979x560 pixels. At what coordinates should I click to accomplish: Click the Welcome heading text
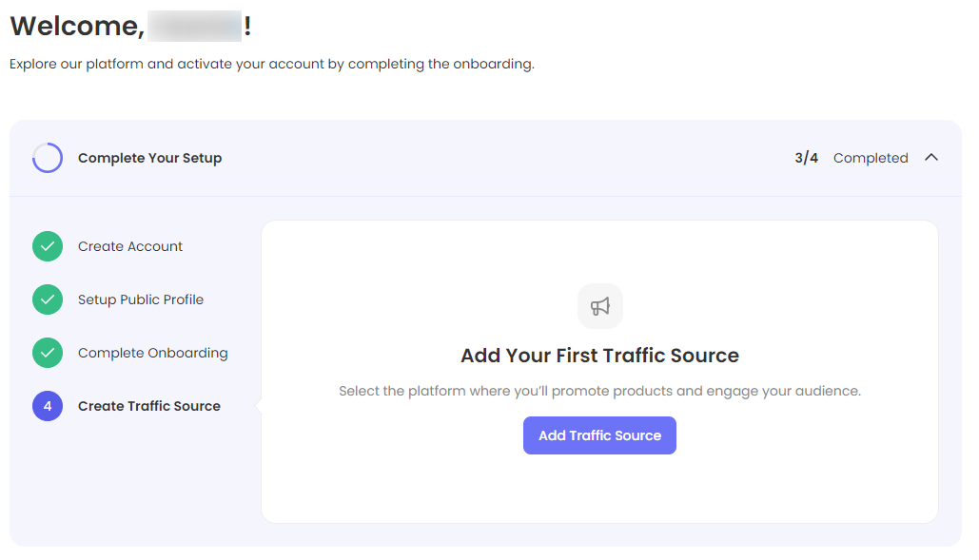[x=76, y=27]
